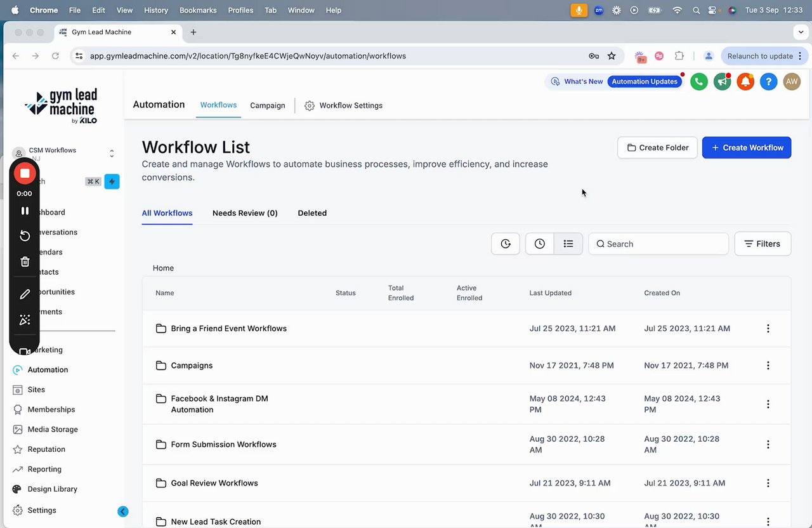Open the megaphone announcements icon
The width and height of the screenshot is (812, 528).
click(722, 81)
